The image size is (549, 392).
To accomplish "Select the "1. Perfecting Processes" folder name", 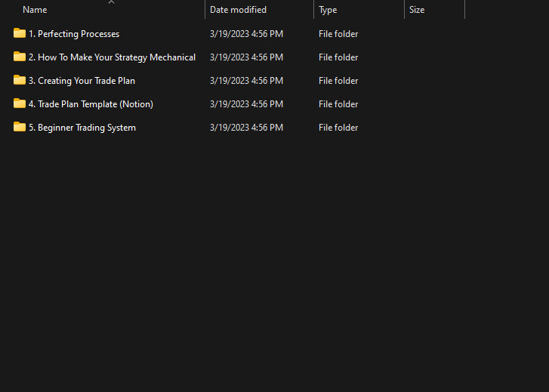I will [x=74, y=34].
